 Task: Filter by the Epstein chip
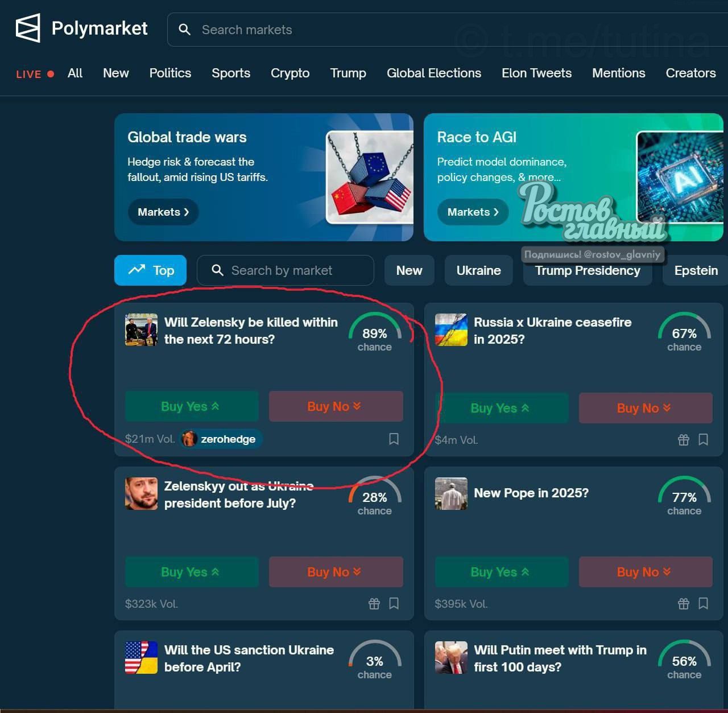point(696,270)
